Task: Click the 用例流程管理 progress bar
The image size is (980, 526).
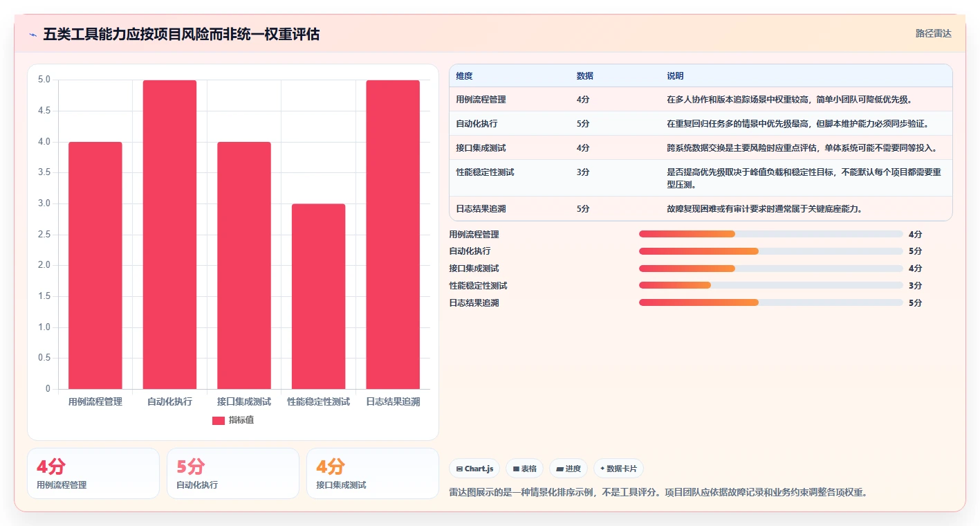Action: click(771, 234)
